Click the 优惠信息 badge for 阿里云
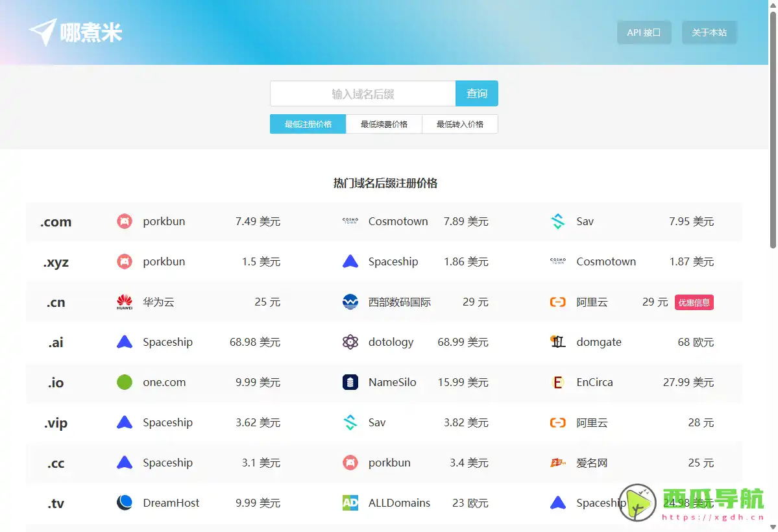 tap(694, 302)
